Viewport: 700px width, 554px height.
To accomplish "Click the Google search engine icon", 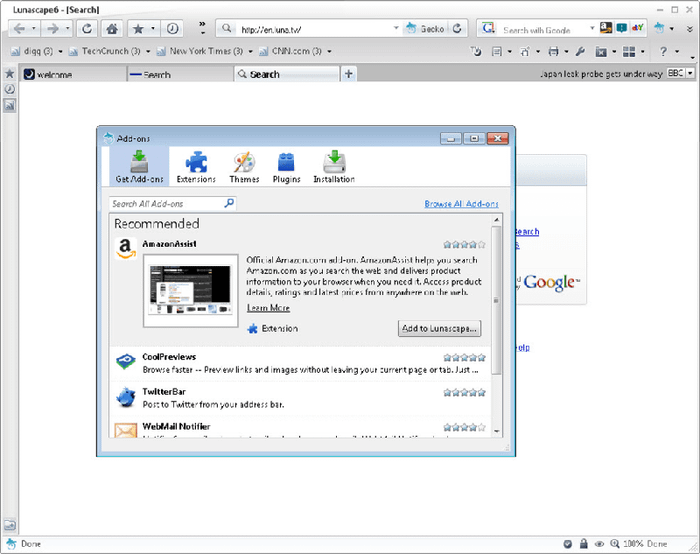I will (x=488, y=28).
